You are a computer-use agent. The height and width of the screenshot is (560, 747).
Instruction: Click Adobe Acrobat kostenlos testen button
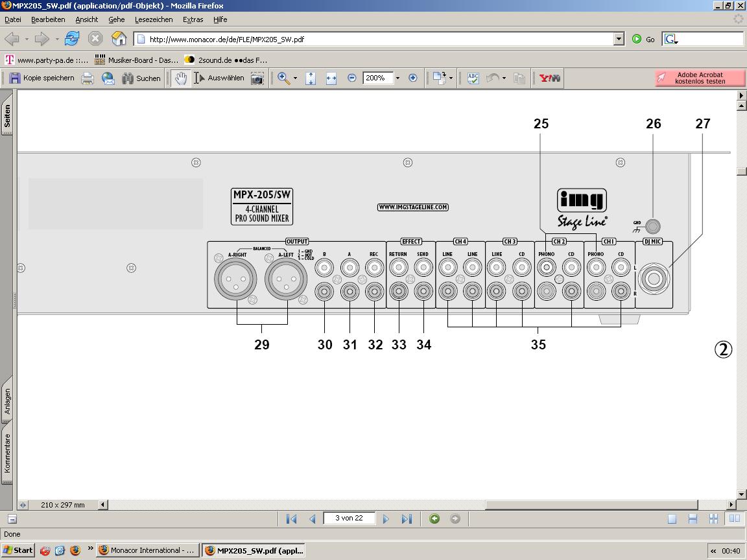pyautogui.click(x=700, y=78)
